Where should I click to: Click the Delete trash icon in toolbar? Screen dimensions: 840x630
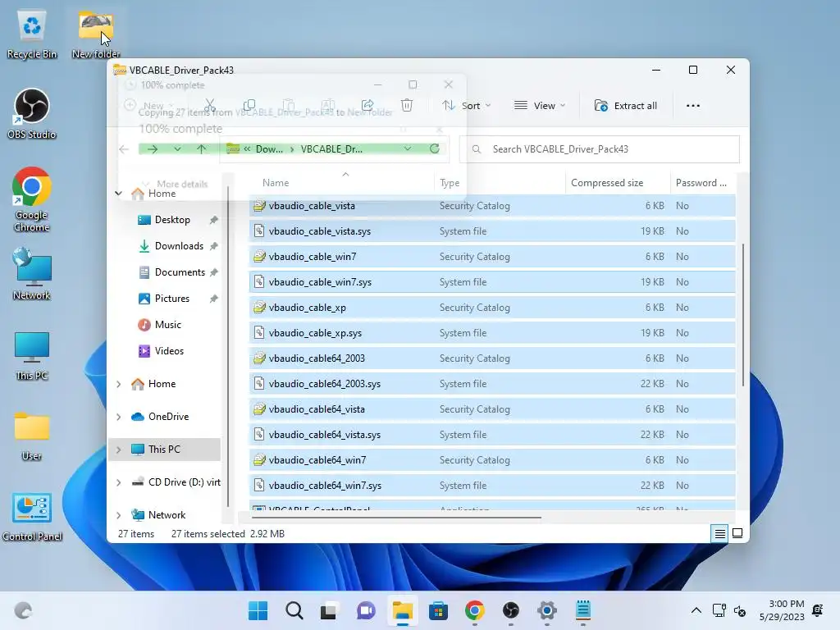point(407,106)
